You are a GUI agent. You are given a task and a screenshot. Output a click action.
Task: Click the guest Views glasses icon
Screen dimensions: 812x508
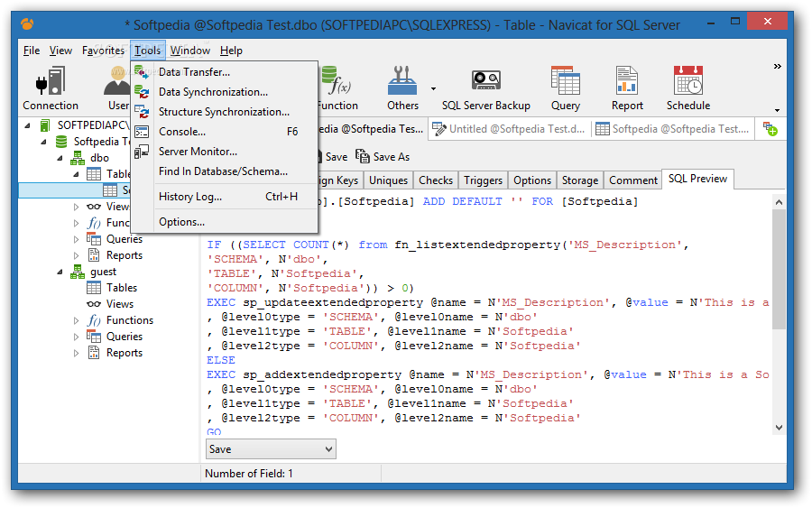(94, 304)
